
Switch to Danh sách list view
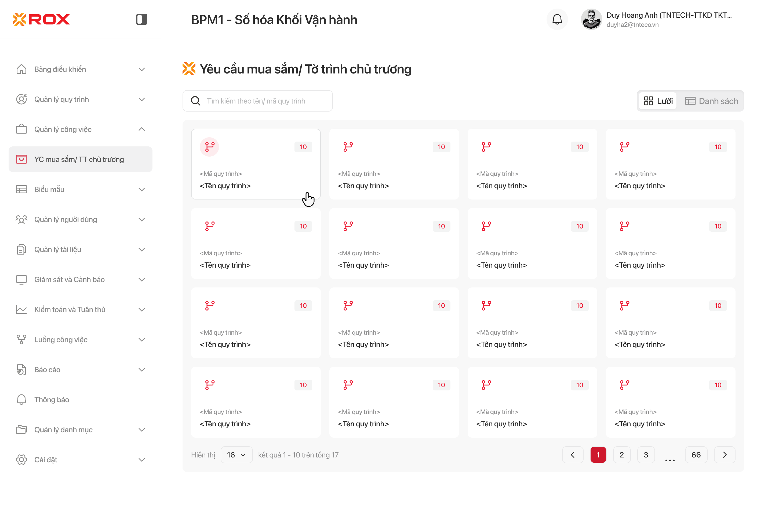coord(711,101)
